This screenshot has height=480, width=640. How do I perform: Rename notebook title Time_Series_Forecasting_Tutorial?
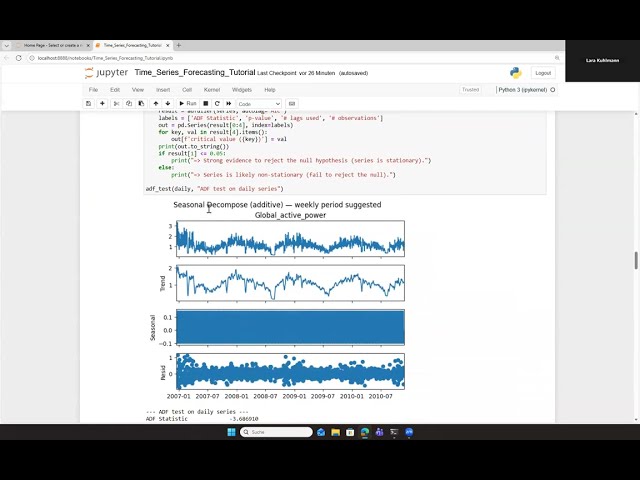(x=195, y=73)
